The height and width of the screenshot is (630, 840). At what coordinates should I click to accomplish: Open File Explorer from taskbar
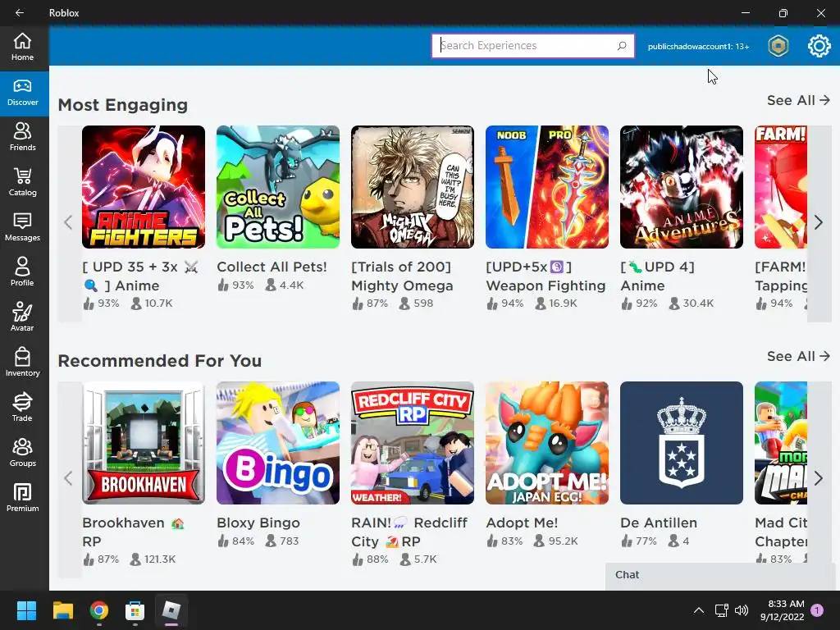click(x=62, y=610)
